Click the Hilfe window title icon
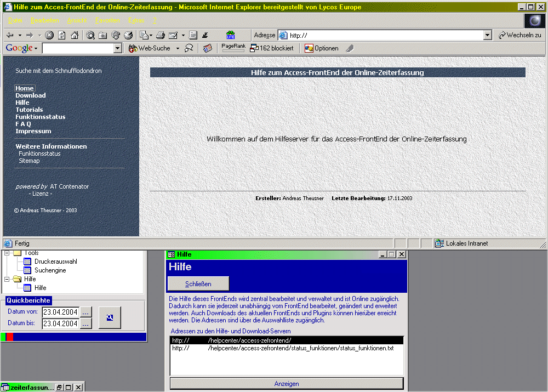The height and width of the screenshot is (392, 548). click(171, 254)
